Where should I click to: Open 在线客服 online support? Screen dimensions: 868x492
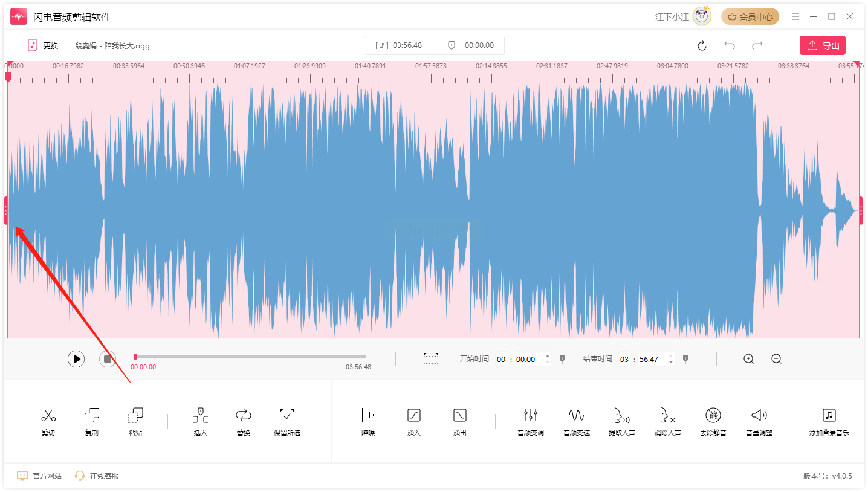97,476
